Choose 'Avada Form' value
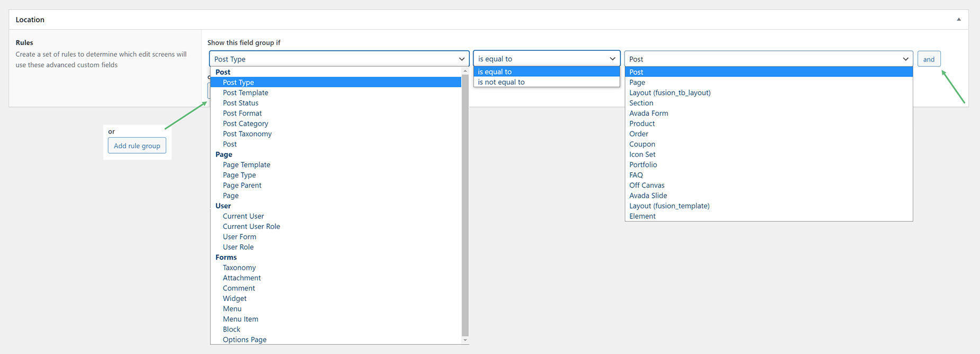Viewport: 980px width, 354px height. pyautogui.click(x=769, y=113)
